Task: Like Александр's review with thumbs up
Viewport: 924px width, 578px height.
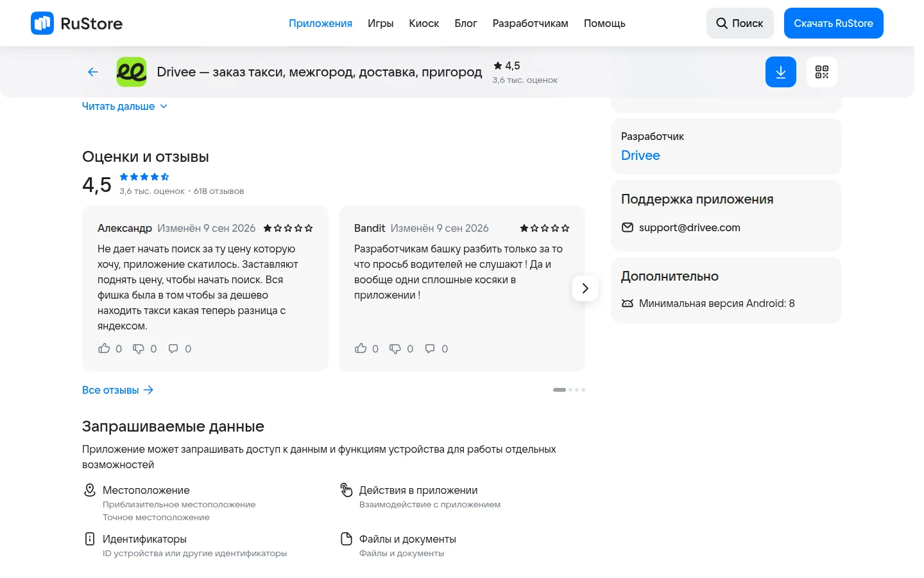Action: (104, 349)
